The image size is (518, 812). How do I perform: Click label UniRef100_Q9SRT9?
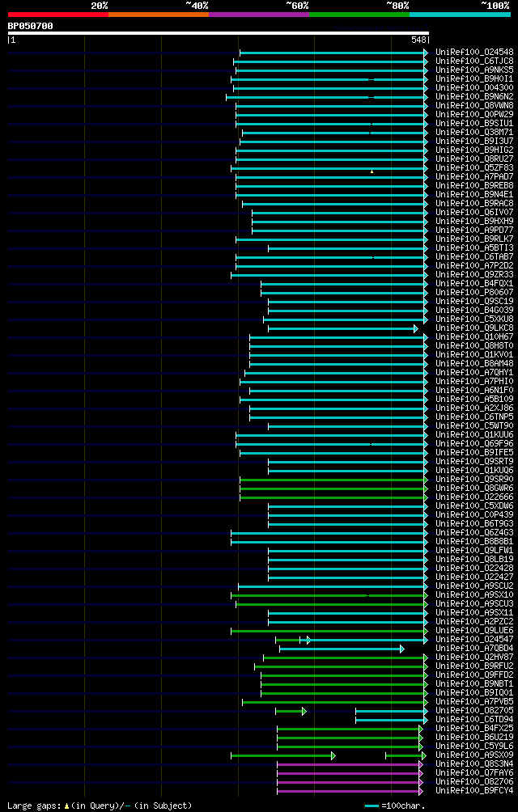tap(474, 461)
